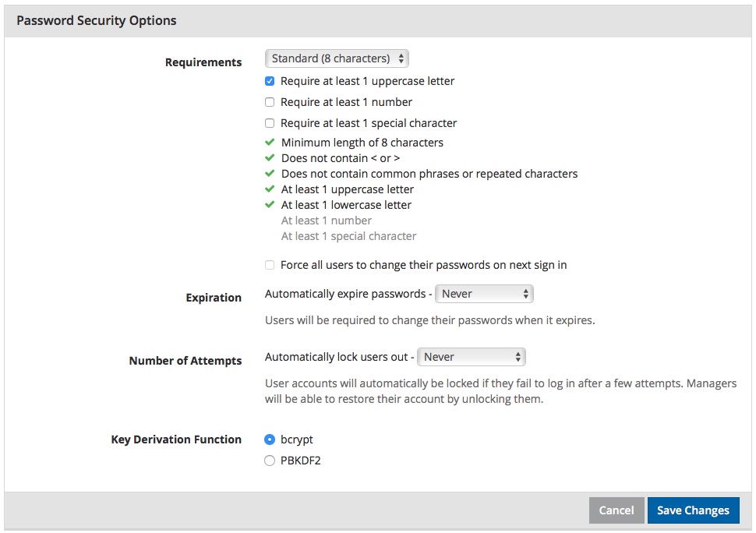Expand the 'Automatically lock users out' dropdown
The height and width of the screenshot is (533, 756).
(x=471, y=357)
